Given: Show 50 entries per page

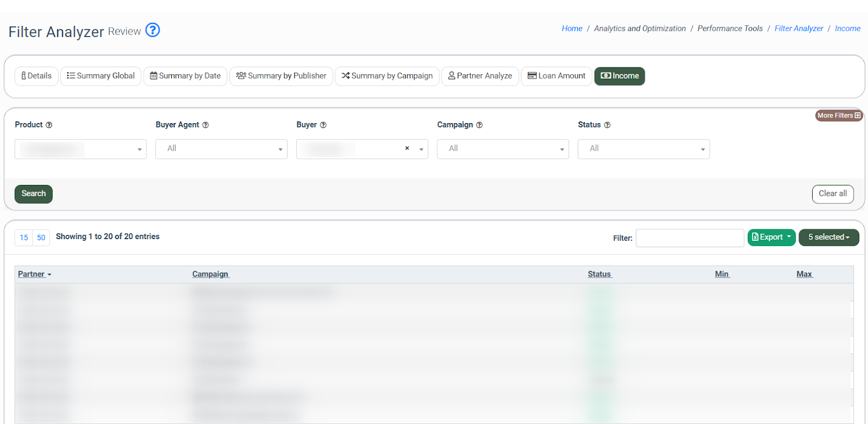Looking at the screenshot, I should [x=41, y=238].
